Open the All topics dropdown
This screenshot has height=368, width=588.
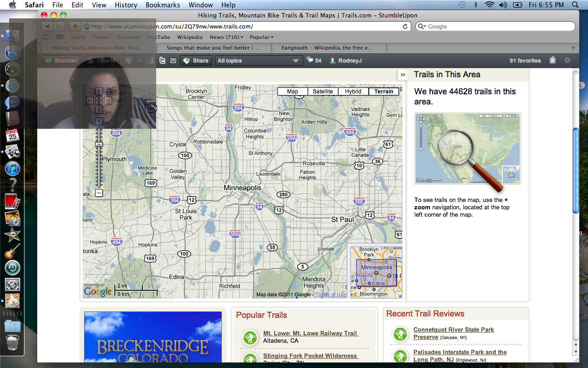[259, 61]
